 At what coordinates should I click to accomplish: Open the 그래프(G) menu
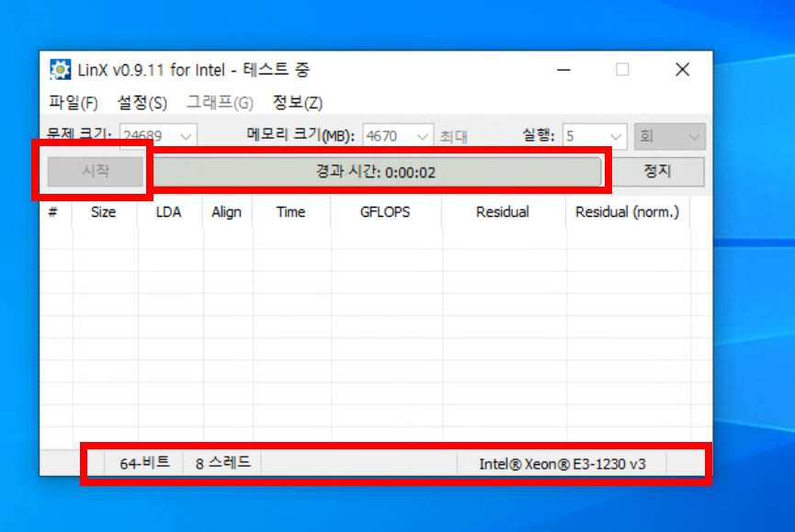pos(220,103)
